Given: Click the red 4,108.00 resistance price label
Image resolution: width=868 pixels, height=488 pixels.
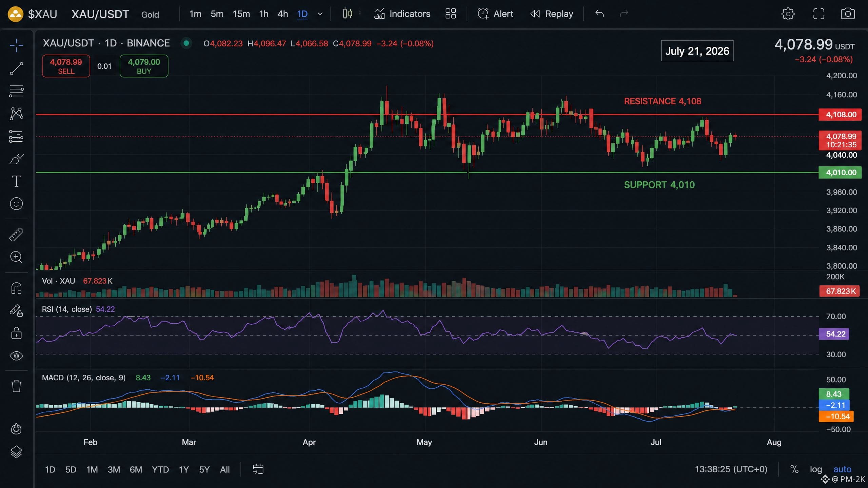Looking at the screenshot, I should pos(840,115).
